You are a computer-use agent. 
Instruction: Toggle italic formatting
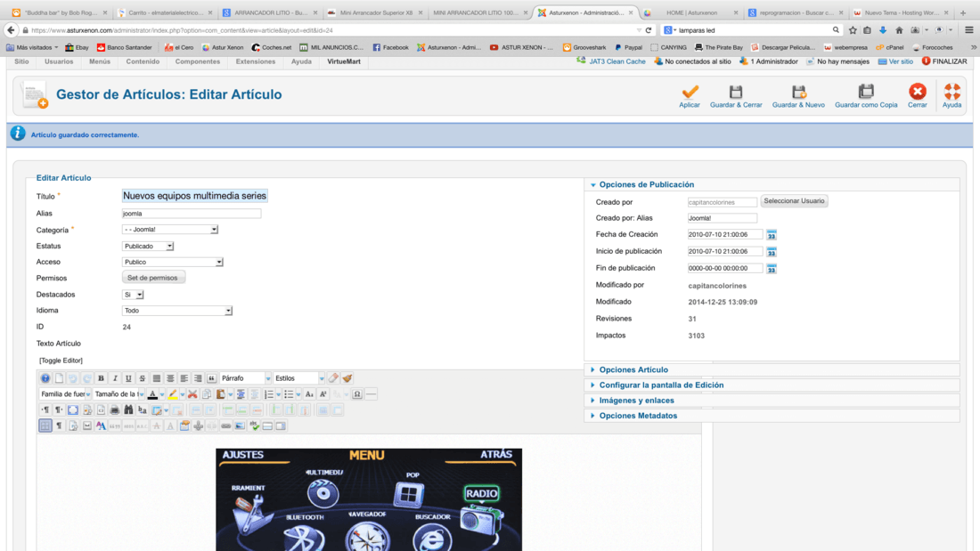click(114, 378)
